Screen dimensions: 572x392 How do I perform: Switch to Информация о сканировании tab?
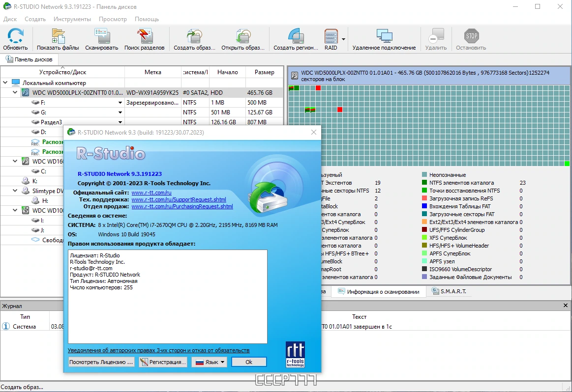[379, 291]
